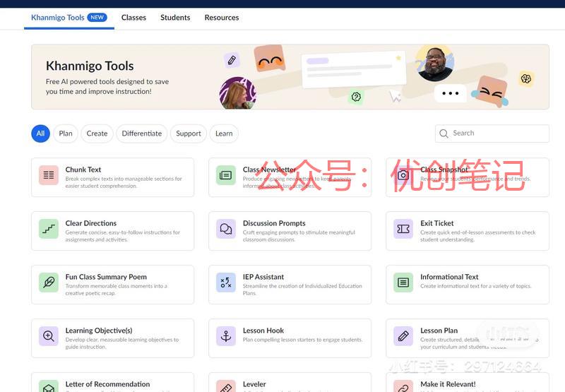Open the Class Newsletter tool title

[269, 170]
